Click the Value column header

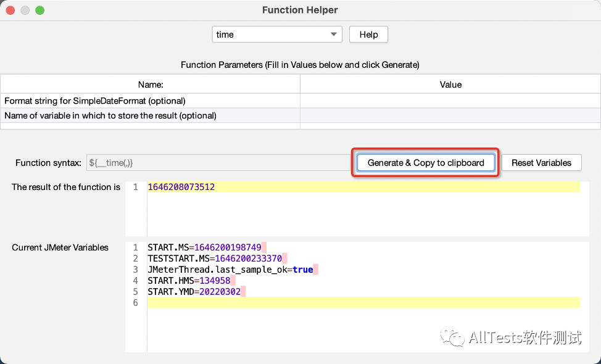tap(450, 85)
